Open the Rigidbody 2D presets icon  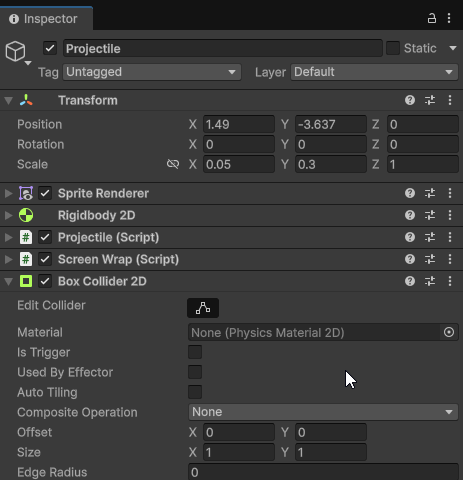click(x=430, y=215)
